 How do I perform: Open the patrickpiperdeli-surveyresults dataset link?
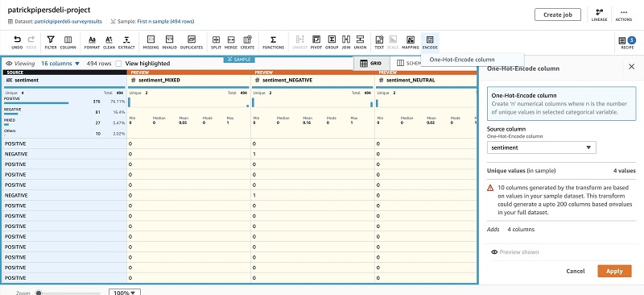[68, 22]
